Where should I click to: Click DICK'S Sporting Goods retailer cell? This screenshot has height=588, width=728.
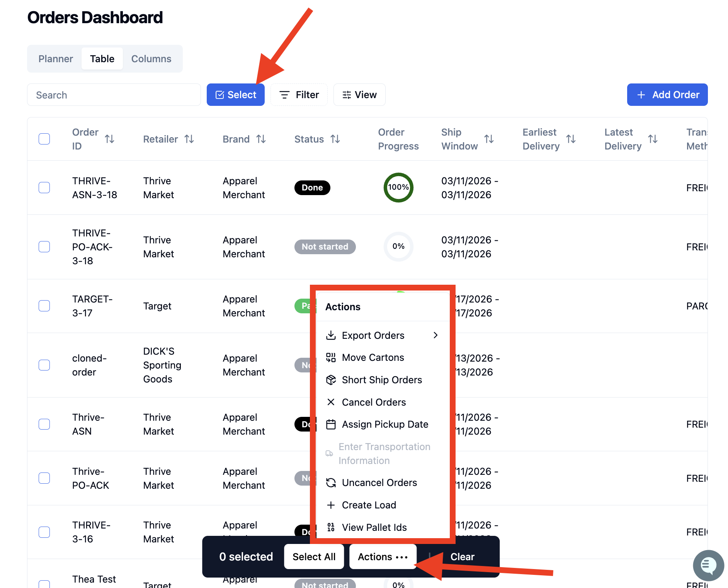[162, 365]
